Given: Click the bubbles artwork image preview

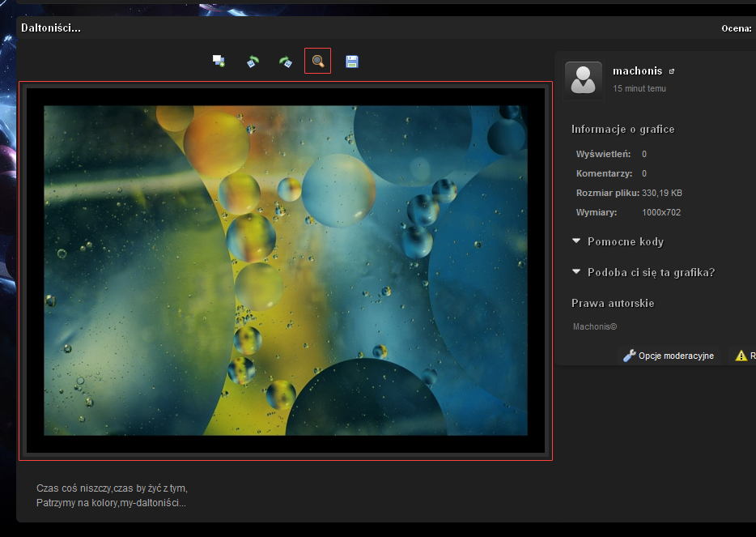Looking at the screenshot, I should tap(286, 271).
